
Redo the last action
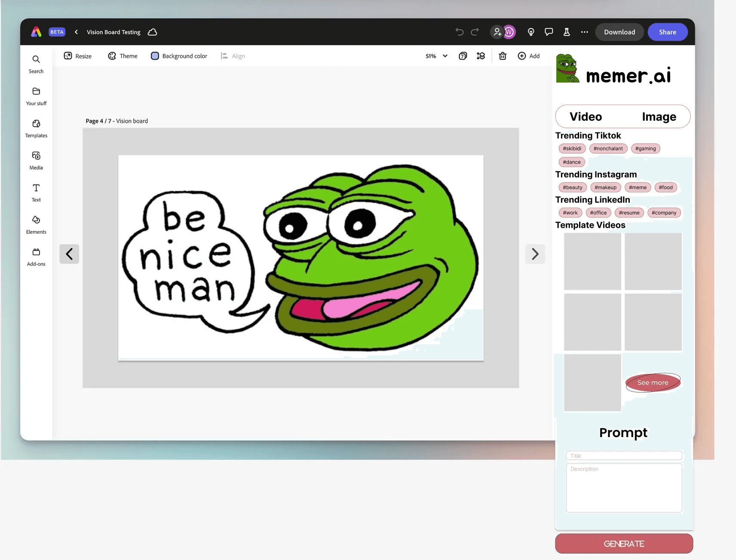pyautogui.click(x=474, y=32)
